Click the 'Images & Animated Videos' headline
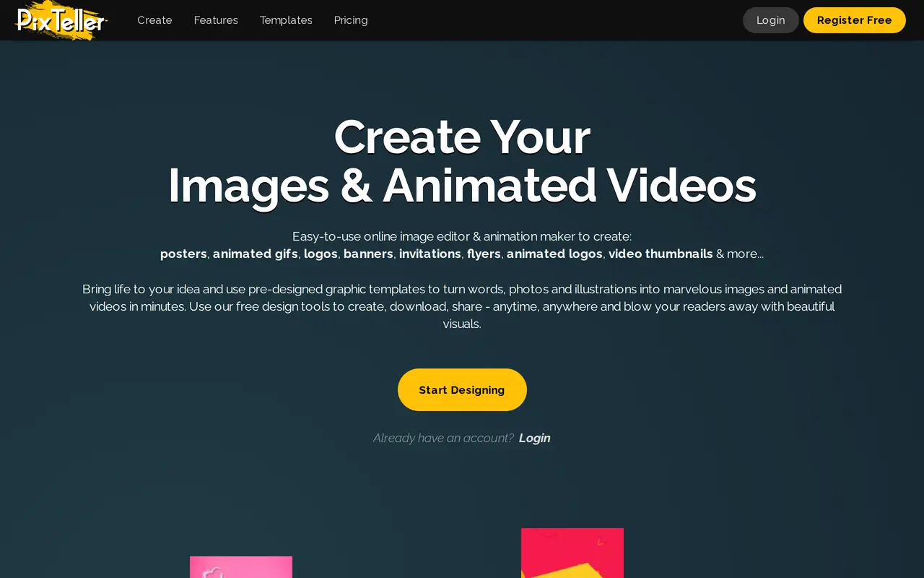The image size is (924, 578). coord(462,186)
